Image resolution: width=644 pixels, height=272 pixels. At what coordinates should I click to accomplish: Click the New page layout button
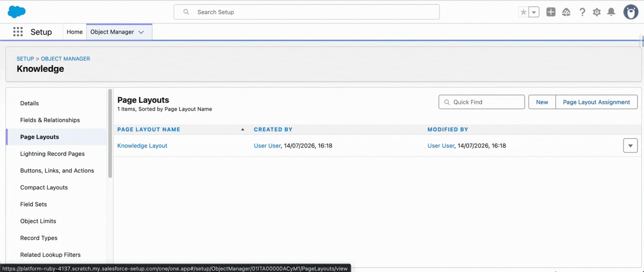(x=542, y=102)
